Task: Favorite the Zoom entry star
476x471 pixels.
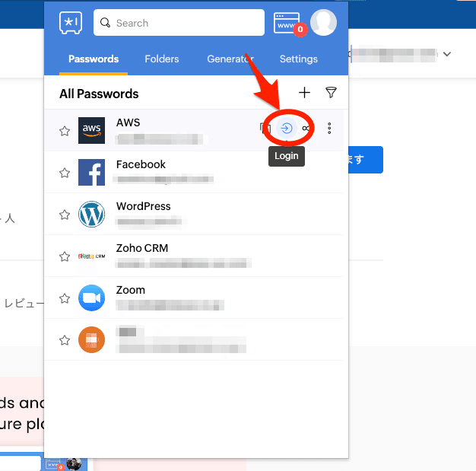Action: click(x=65, y=298)
